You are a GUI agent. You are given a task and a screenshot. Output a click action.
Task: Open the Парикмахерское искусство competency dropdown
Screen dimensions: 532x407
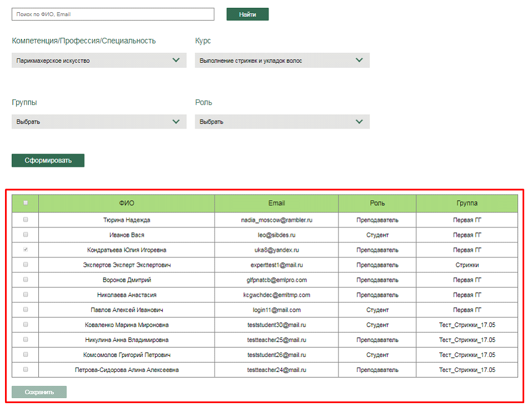pyautogui.click(x=99, y=61)
